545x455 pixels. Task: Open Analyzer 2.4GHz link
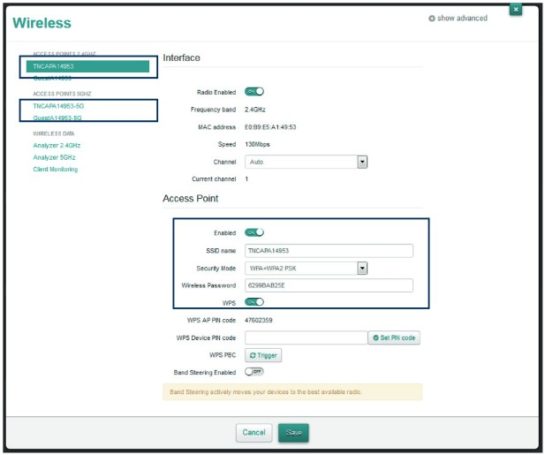(57, 145)
